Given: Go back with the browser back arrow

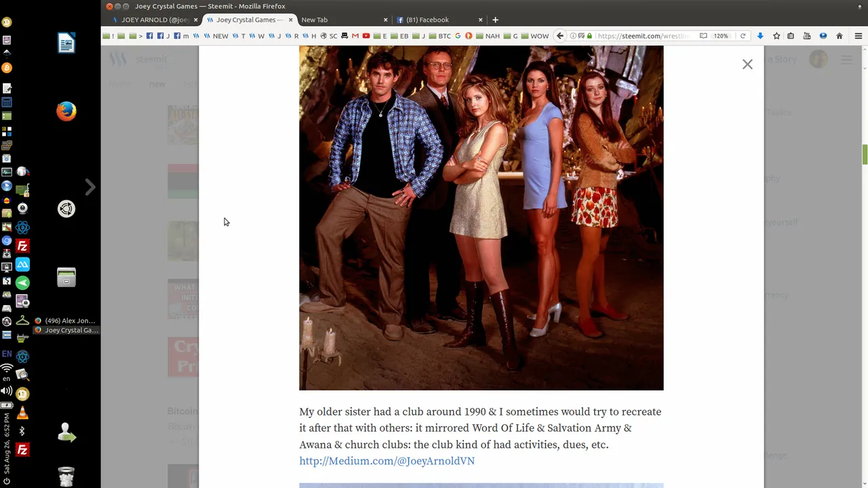Looking at the screenshot, I should coord(560,36).
